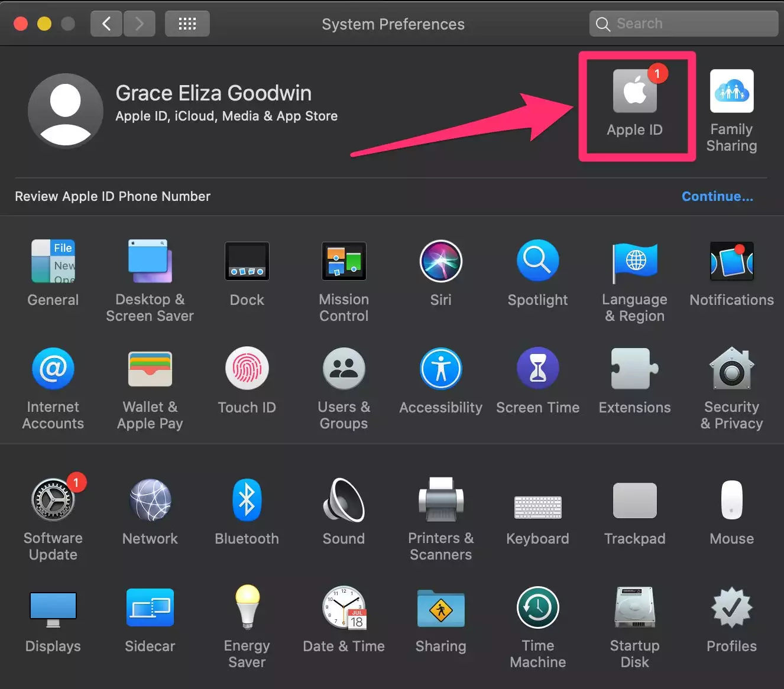This screenshot has height=689, width=784.
Task: Click the forward navigation arrow
Action: pos(140,24)
